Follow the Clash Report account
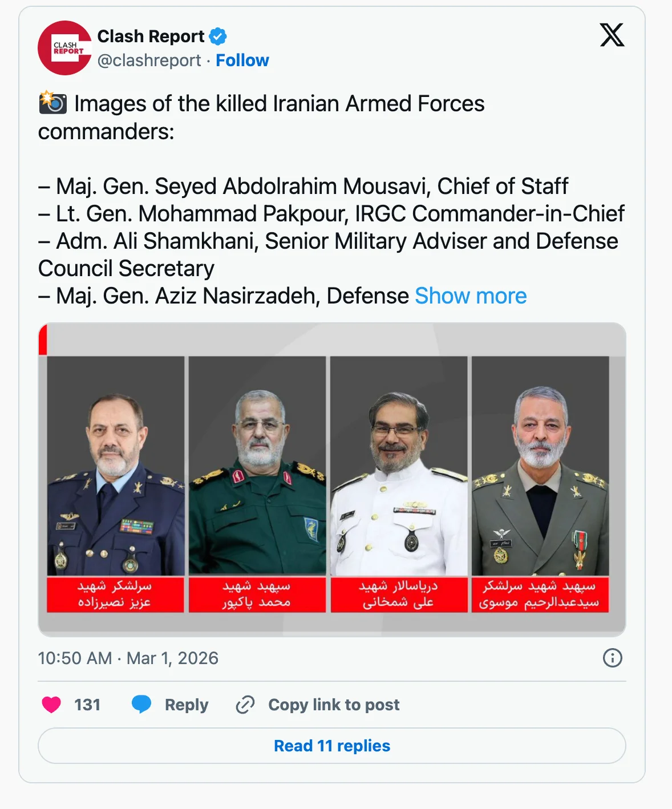 click(242, 60)
